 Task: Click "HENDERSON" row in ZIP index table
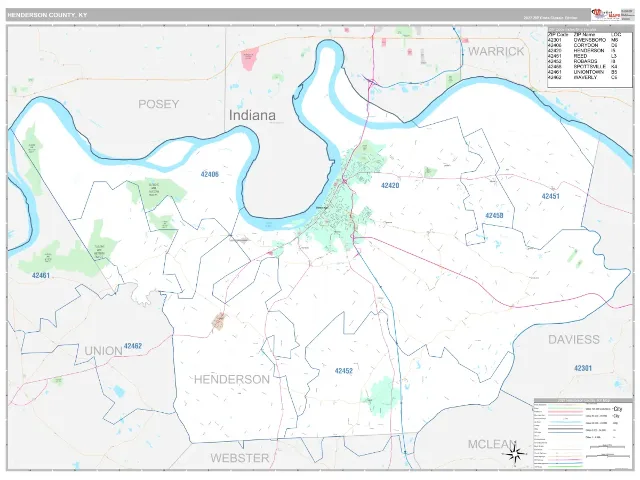(583, 51)
